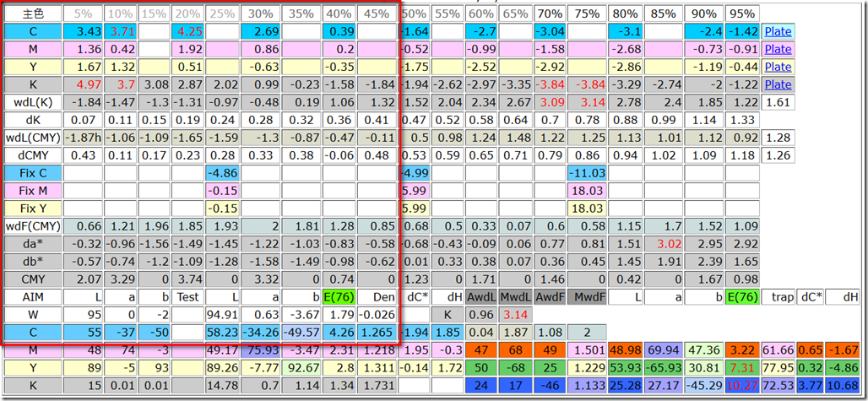Click the AwdL gray header cell
Viewport: 868px width, 401px height.
(x=481, y=297)
